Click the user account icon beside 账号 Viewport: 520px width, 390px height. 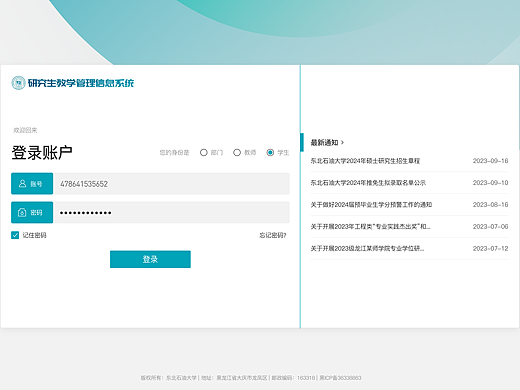click(x=22, y=183)
